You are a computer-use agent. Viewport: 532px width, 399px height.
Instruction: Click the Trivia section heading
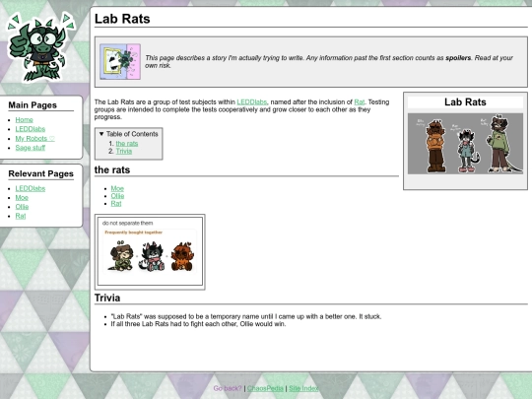[107, 298]
